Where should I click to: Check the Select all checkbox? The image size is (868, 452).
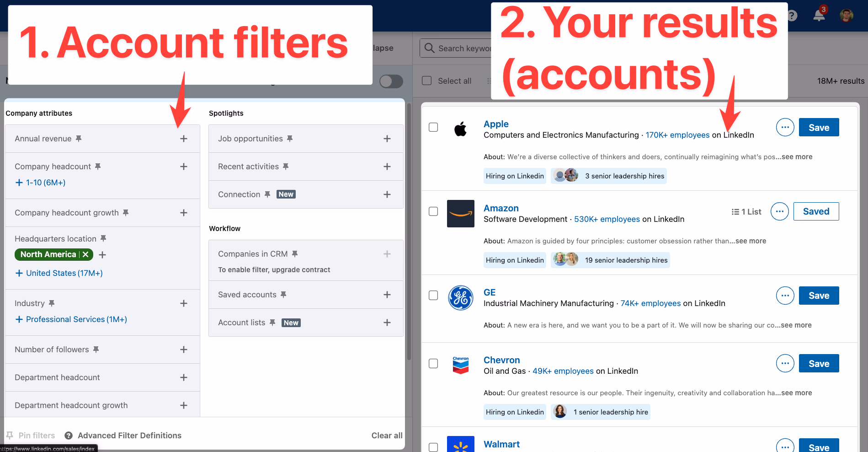coord(427,81)
